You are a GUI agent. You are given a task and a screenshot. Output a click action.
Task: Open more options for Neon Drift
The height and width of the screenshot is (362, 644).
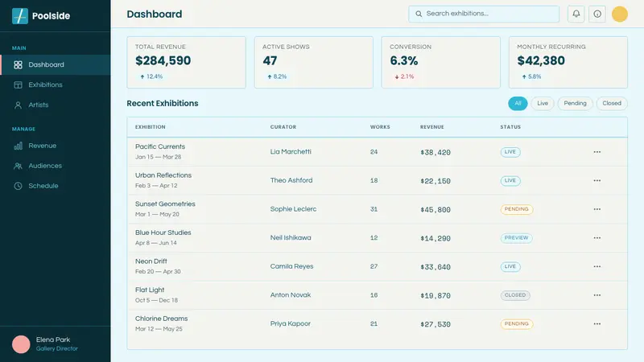pyautogui.click(x=597, y=267)
